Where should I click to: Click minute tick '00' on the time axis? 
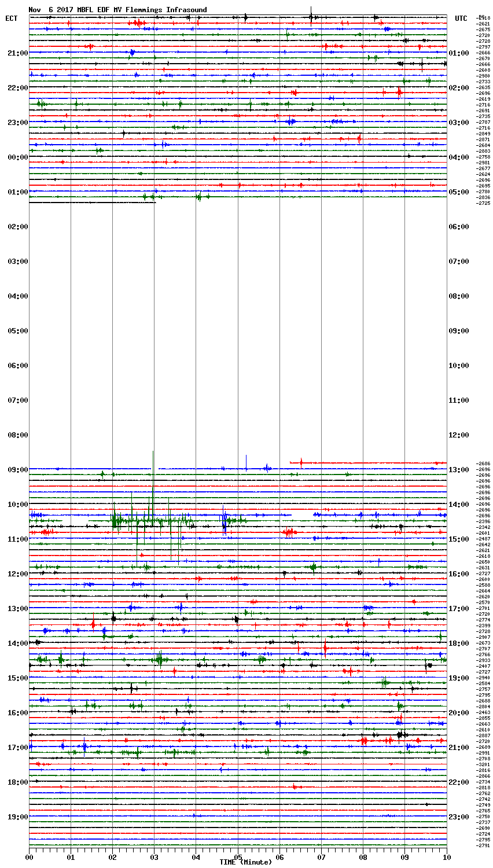pyautogui.click(x=29, y=857)
